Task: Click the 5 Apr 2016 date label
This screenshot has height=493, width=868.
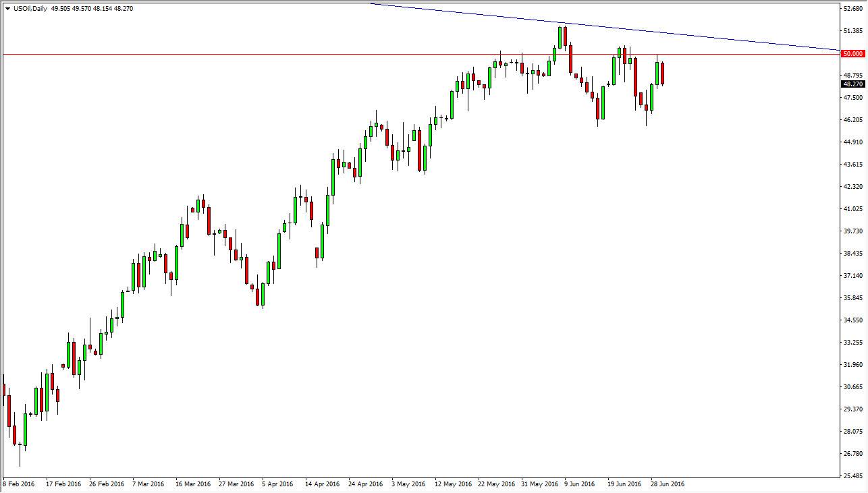Action: 278,484
